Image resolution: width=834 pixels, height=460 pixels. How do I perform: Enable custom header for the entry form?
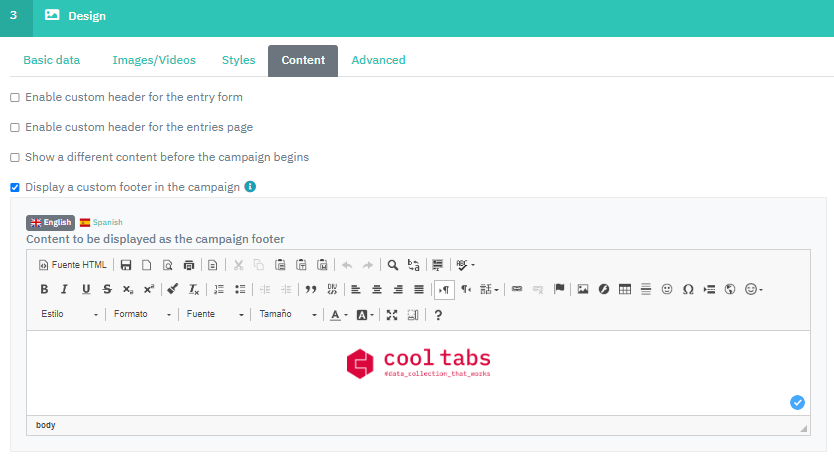pyautogui.click(x=15, y=98)
